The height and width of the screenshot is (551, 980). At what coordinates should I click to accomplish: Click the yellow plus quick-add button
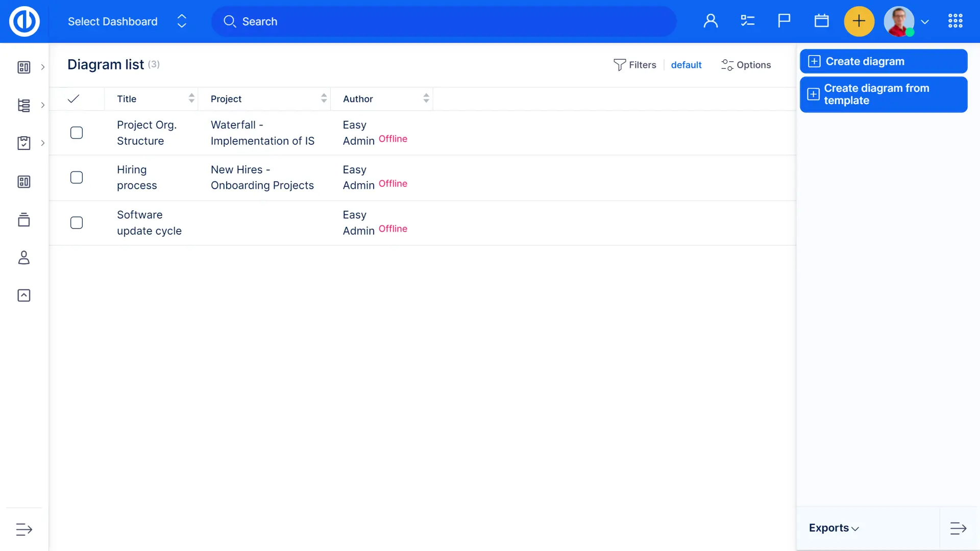[859, 21]
